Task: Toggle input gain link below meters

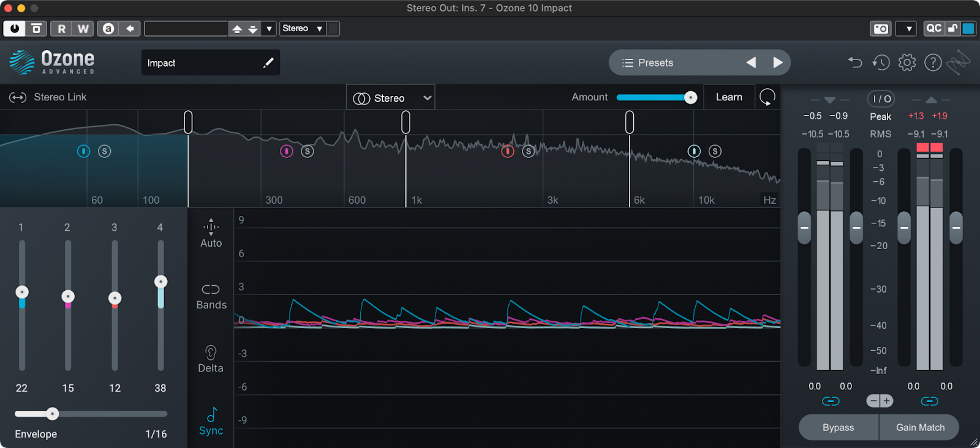Action: [x=831, y=401]
